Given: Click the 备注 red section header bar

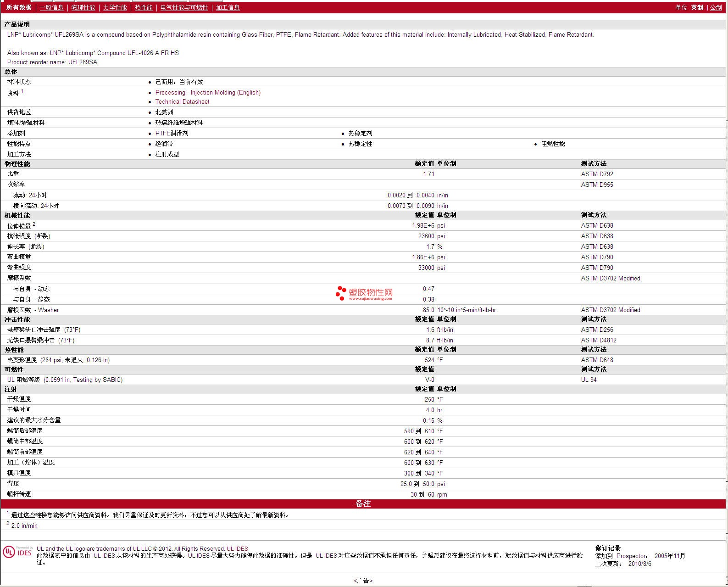Looking at the screenshot, I should pyautogui.click(x=363, y=504).
